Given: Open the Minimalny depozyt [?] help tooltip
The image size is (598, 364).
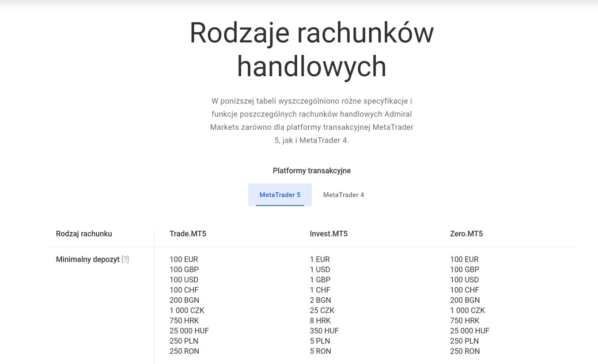Looking at the screenshot, I should pyautogui.click(x=125, y=259).
